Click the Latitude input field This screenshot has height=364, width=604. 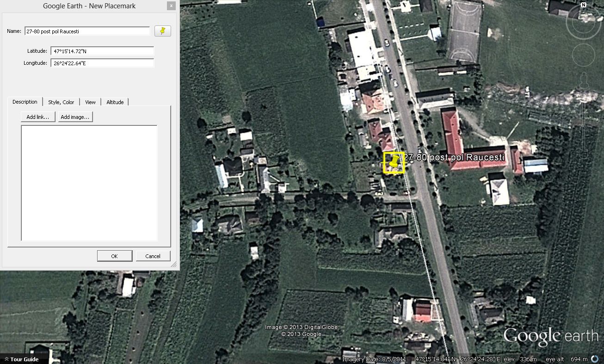102,51
